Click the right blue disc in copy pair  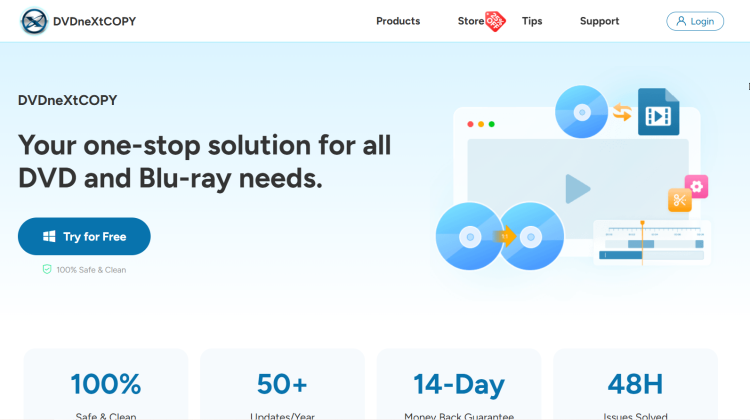(x=531, y=236)
